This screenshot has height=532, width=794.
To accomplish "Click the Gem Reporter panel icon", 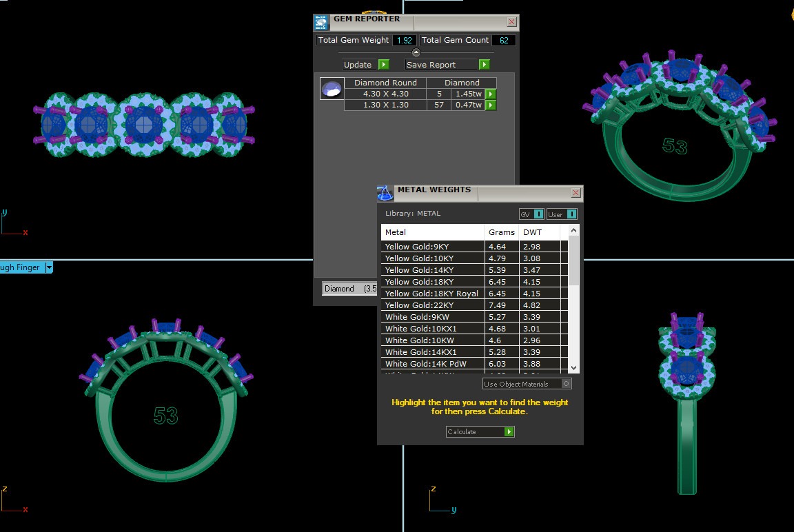I will point(321,22).
